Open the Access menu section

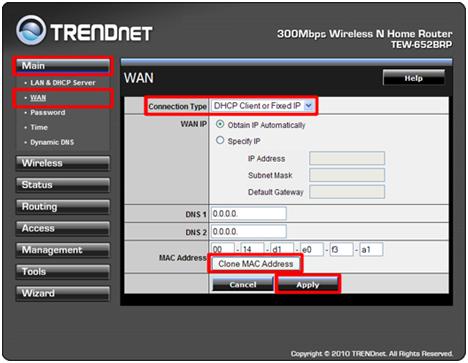pyautogui.click(x=63, y=228)
